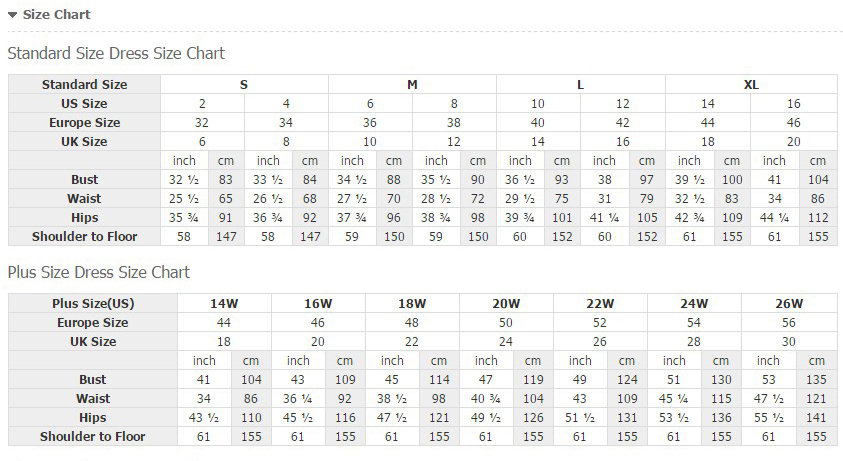843x461 pixels.
Task: Select the S column header
Action: tap(244, 85)
